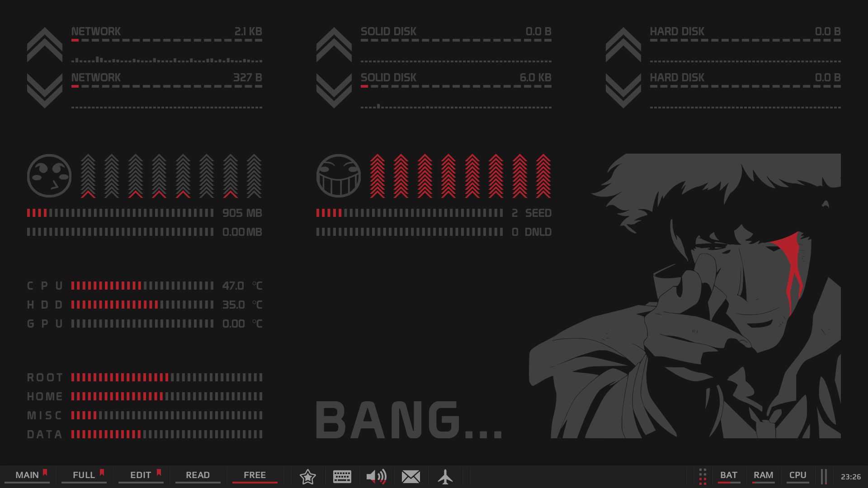Click the red flag on FULL workspace
This screenshot has width=868, height=488.
tap(102, 473)
